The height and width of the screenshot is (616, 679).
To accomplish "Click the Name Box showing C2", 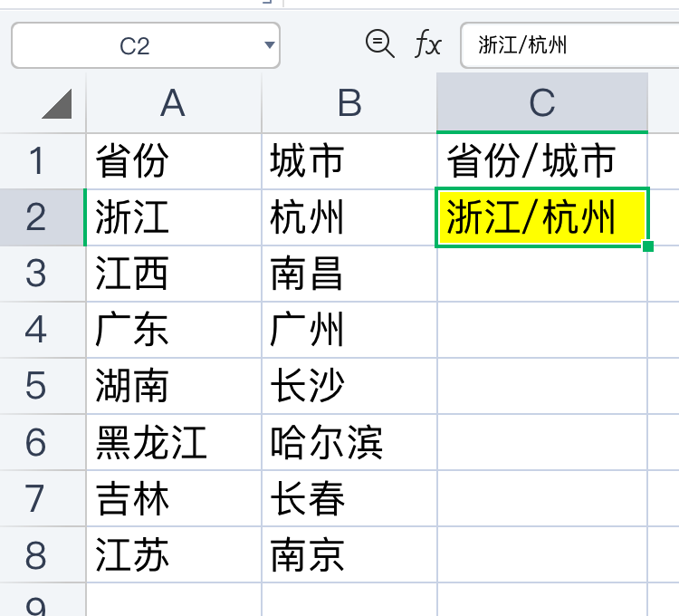I will point(146,45).
